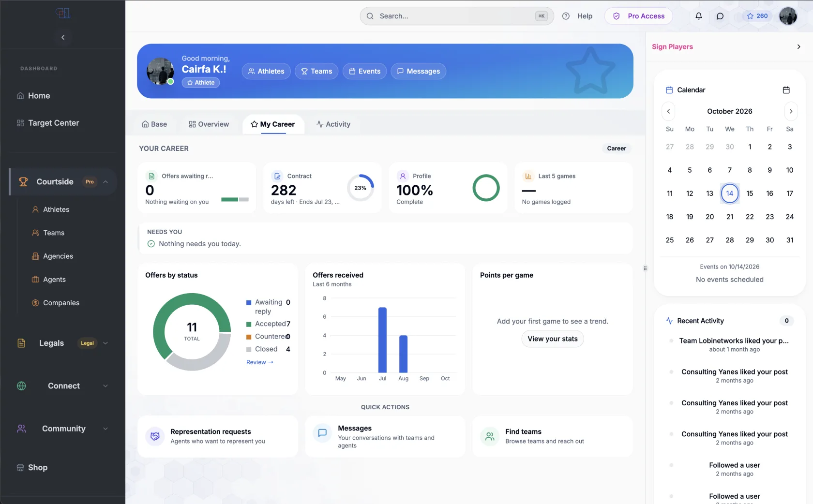Click the Last 5 games chart icon

[x=528, y=176]
